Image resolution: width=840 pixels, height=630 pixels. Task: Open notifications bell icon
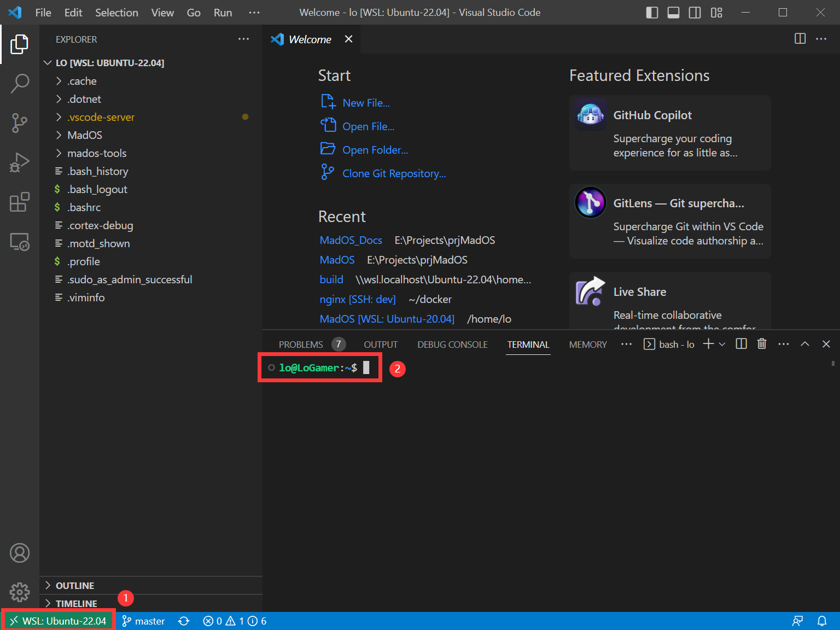[822, 621]
